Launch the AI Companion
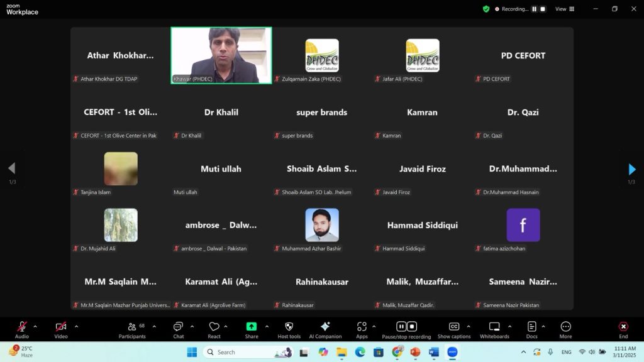Viewport: 644px width, 362px height. pyautogui.click(x=325, y=329)
